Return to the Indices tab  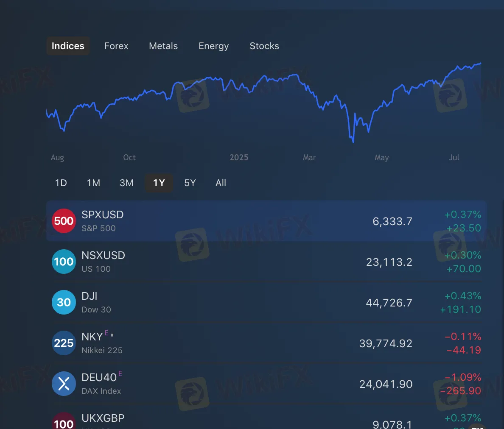tap(68, 46)
